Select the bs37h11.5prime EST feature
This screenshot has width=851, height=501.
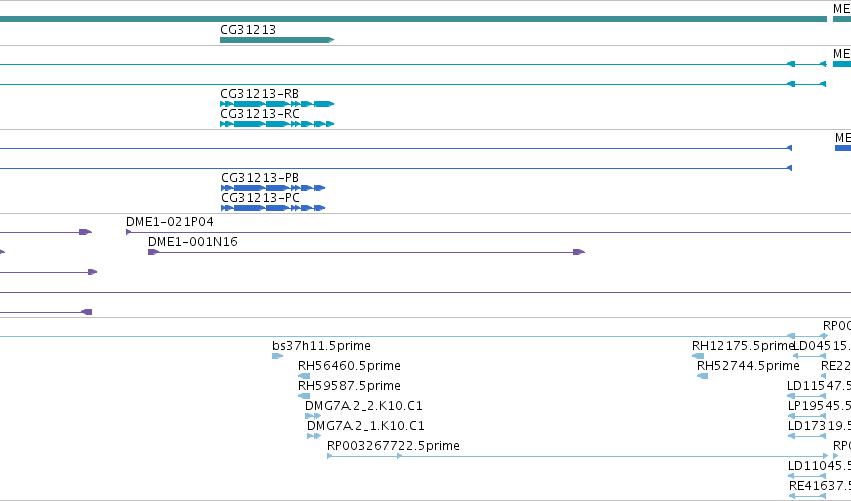pyautogui.click(x=277, y=356)
